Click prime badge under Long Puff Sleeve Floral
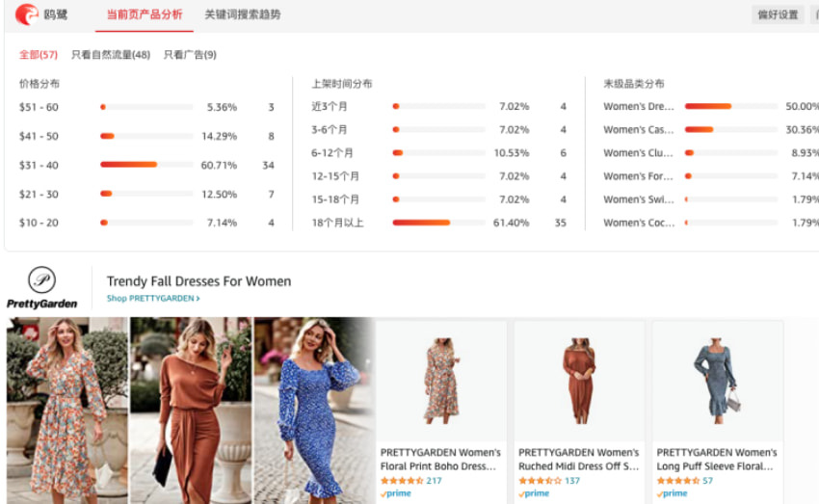 tap(673, 493)
